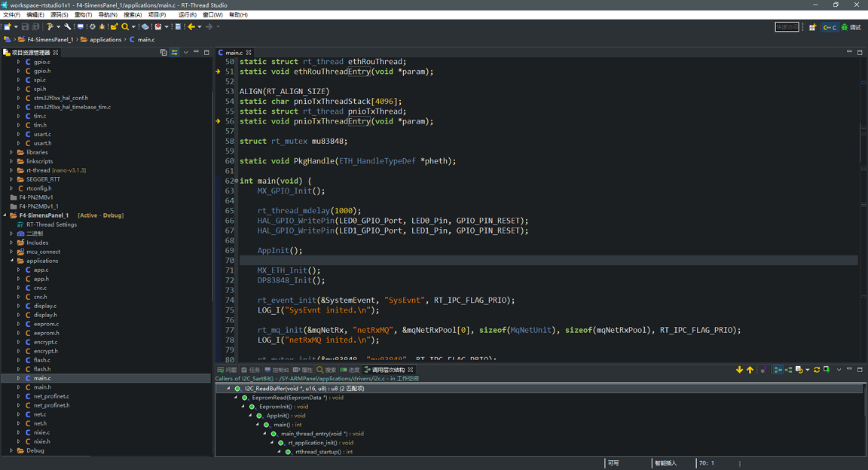Open the New file dropdown arrow
The height and width of the screenshot is (470, 868).
(x=16, y=26)
